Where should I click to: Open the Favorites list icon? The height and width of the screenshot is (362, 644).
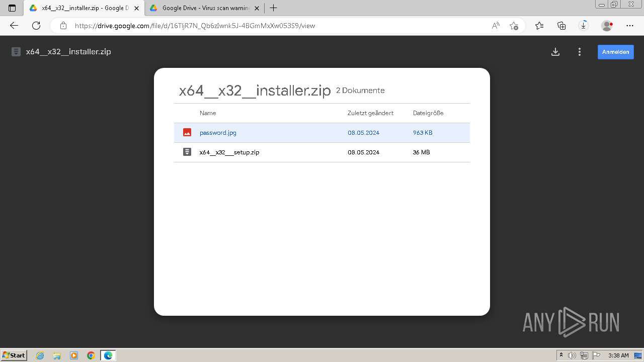click(x=539, y=26)
